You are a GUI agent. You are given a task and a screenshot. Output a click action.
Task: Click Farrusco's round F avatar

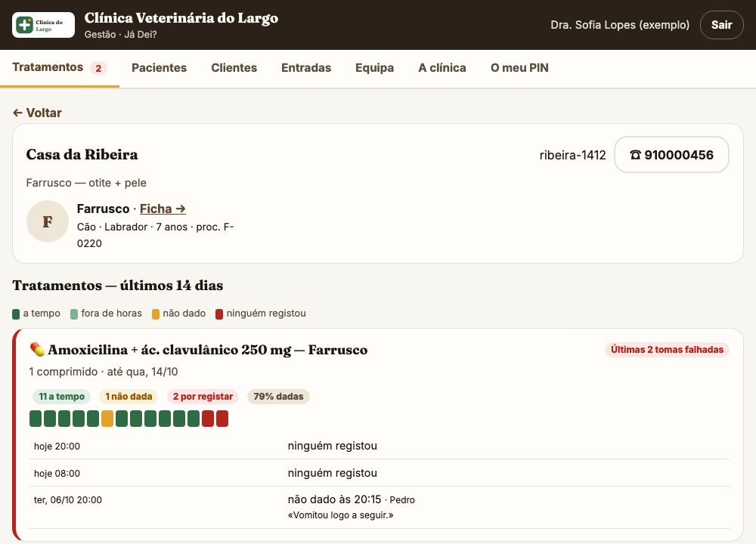pos(47,221)
